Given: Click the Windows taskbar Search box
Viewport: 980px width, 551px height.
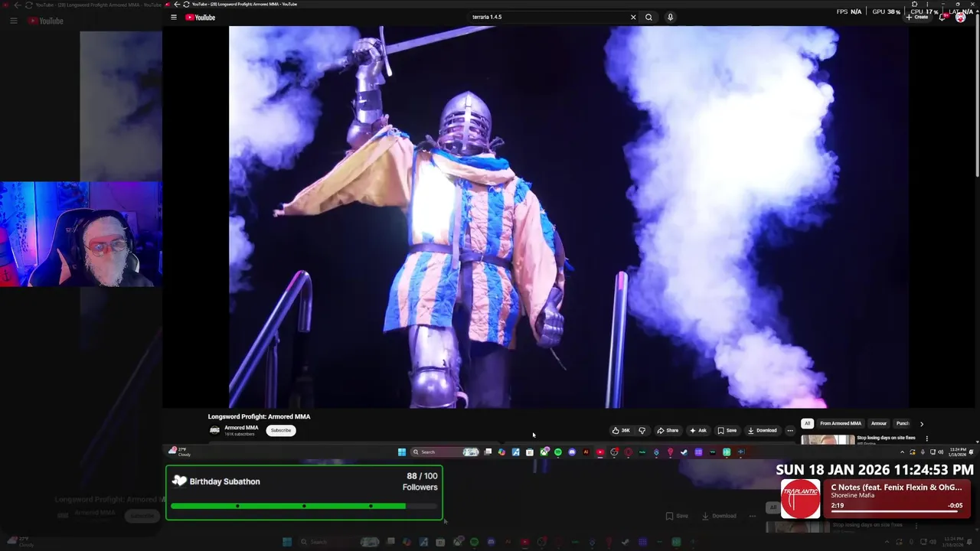Looking at the screenshot, I should click(x=445, y=452).
